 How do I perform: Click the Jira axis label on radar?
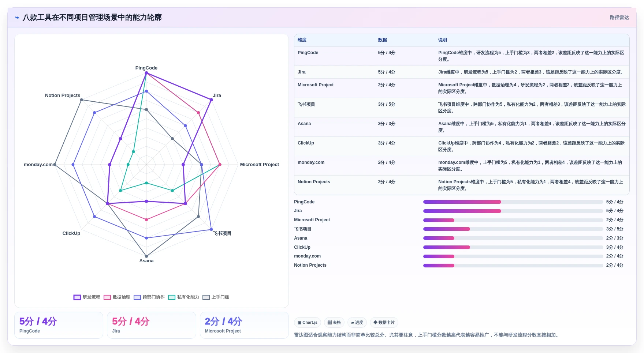pos(217,95)
